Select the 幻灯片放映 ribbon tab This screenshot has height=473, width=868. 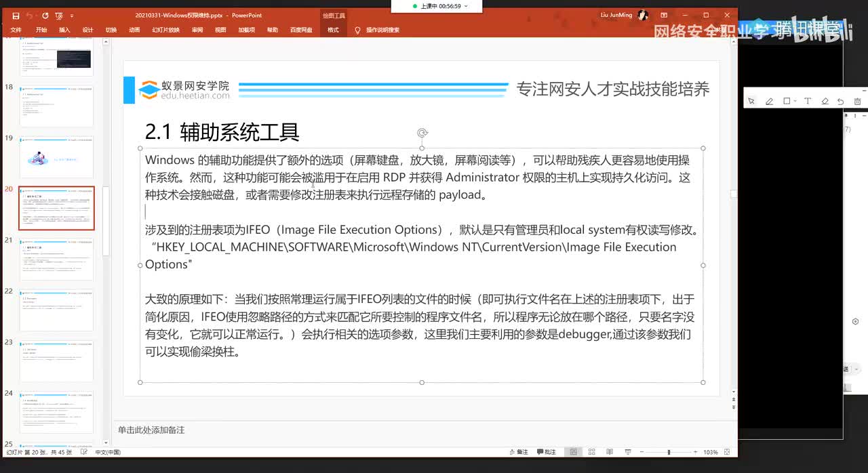(x=166, y=30)
